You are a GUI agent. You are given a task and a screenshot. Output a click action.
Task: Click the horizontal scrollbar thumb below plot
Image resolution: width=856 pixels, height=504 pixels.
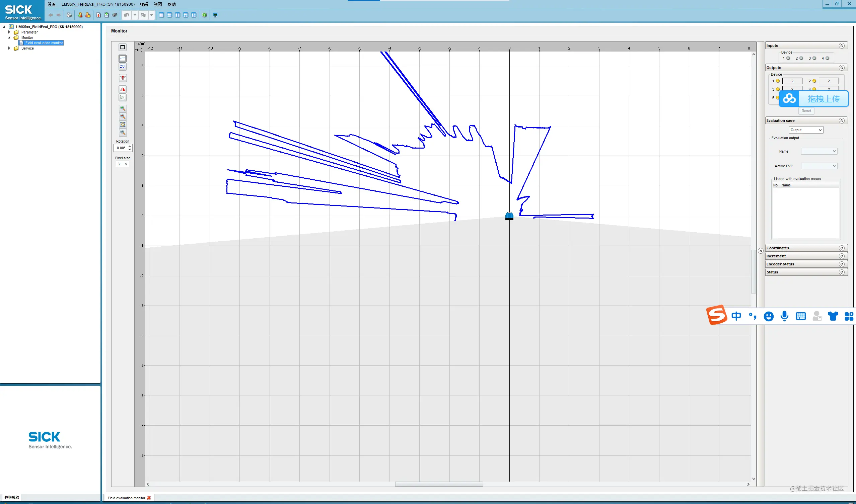coord(439,484)
